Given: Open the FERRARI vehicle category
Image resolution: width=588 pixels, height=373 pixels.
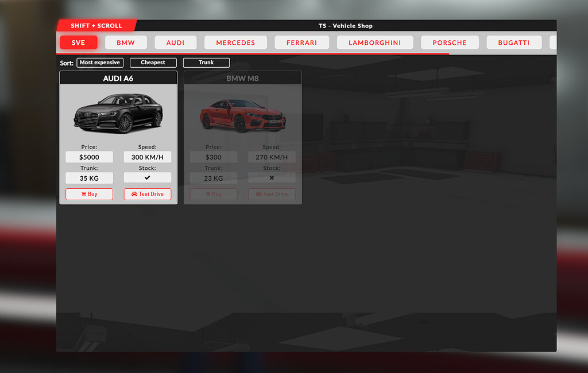Looking at the screenshot, I should coord(301,42).
